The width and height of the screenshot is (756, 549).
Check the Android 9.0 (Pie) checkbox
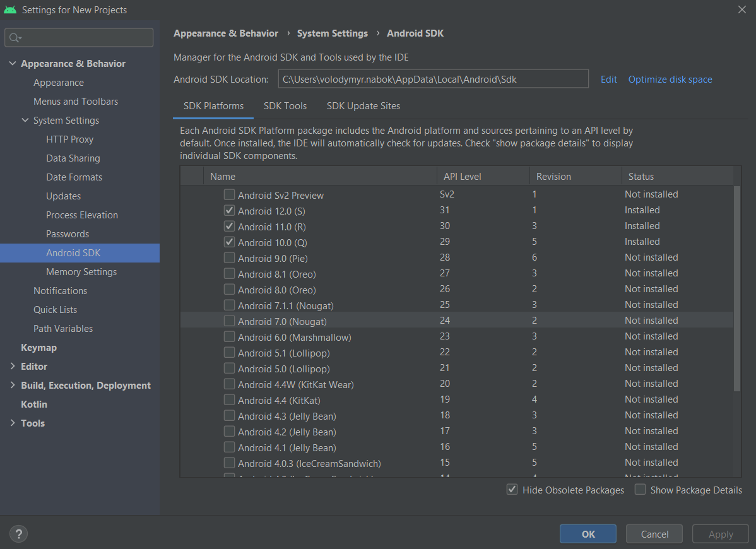coord(230,258)
